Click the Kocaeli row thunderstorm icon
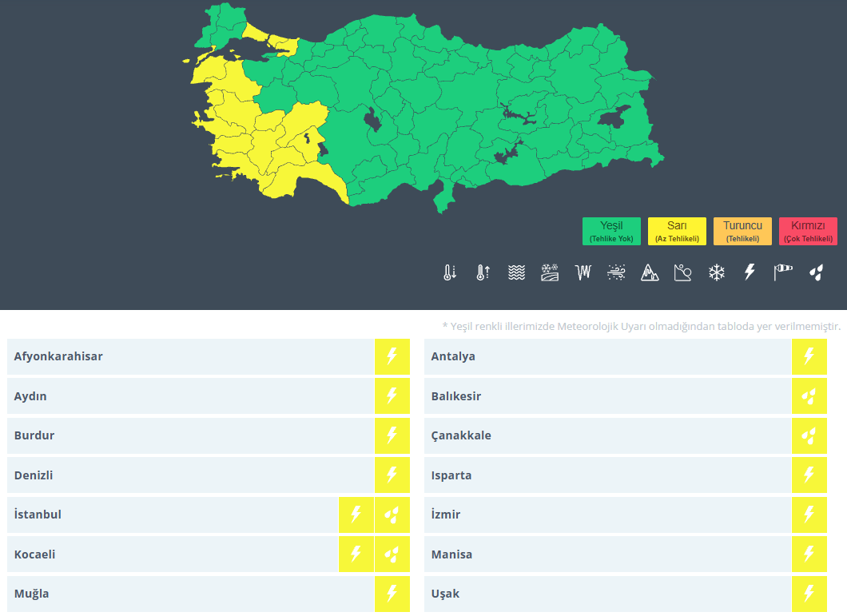 click(356, 554)
